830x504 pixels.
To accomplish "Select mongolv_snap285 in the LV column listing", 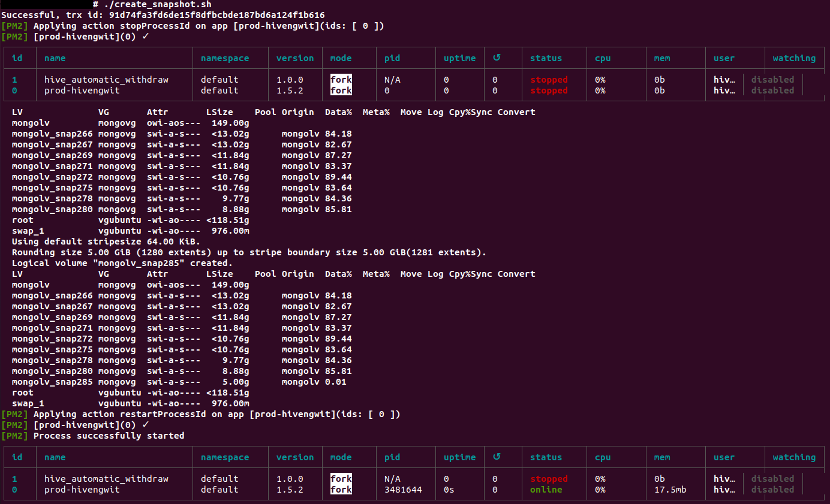I will (52, 382).
